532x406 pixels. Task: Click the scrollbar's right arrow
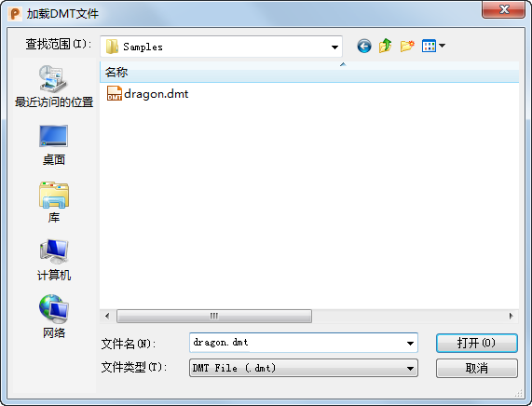(x=511, y=316)
